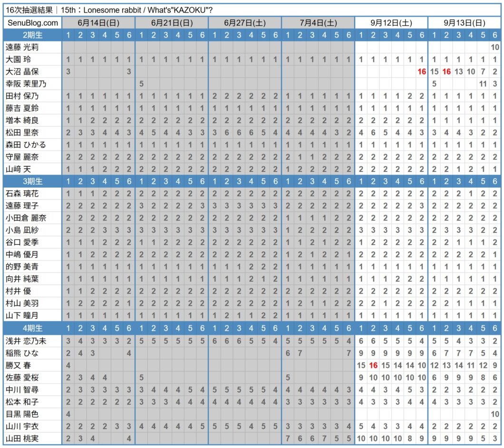
Task: Select the 6月21日(日) date header
Action: pyautogui.click(x=172, y=23)
